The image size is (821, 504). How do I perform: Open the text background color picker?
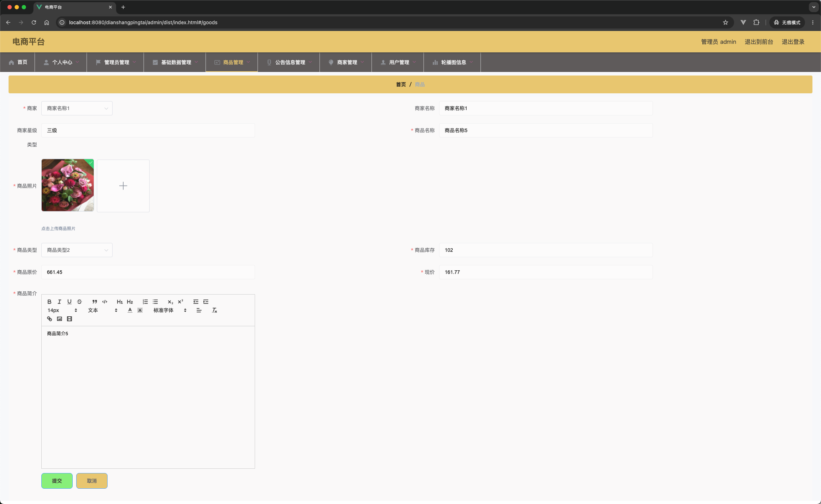pyautogui.click(x=140, y=310)
